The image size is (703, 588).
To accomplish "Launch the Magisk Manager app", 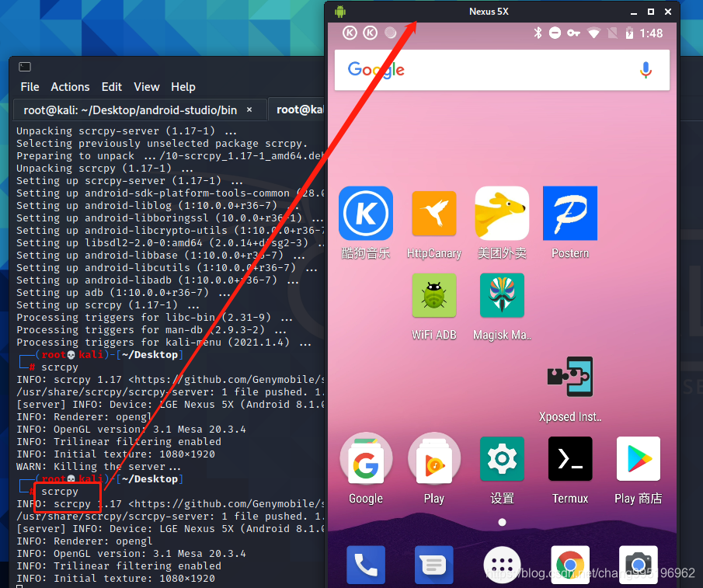I will tap(502, 295).
